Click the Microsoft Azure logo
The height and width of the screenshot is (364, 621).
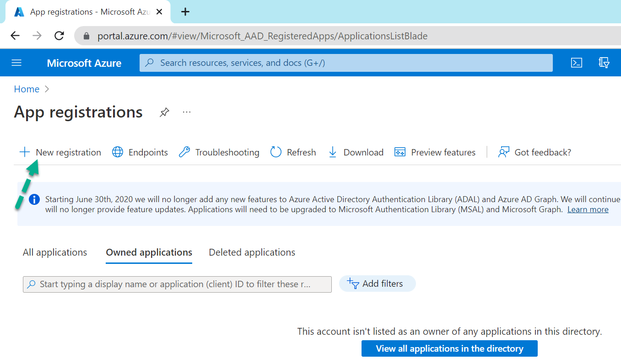coord(84,63)
